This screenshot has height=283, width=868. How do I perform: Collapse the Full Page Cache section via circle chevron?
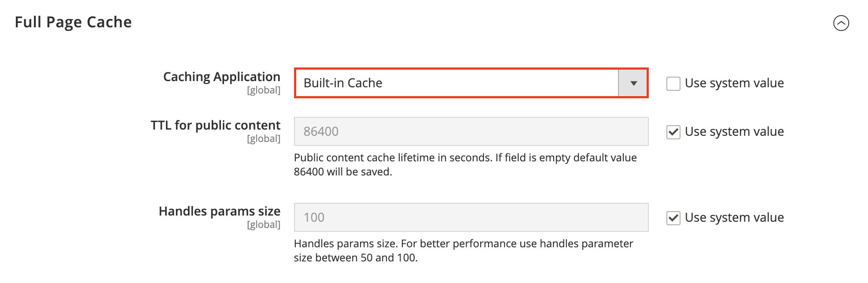841,23
